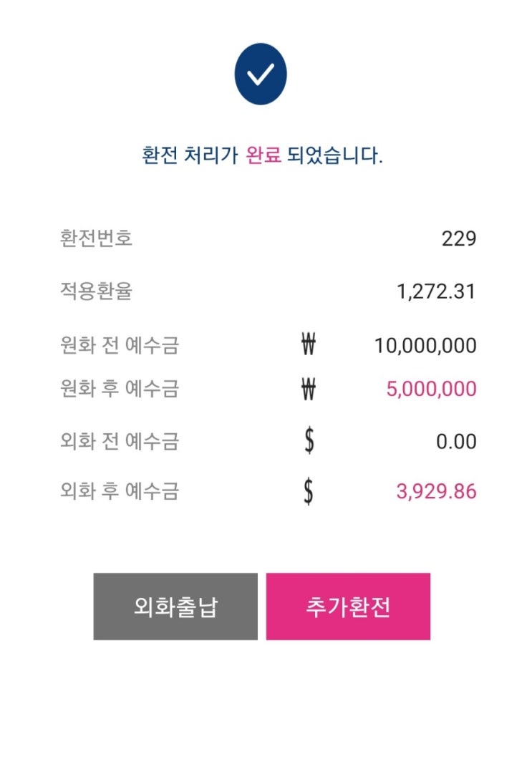Click the 환전번호 label
This screenshot has width=532, height=764.
(96, 238)
